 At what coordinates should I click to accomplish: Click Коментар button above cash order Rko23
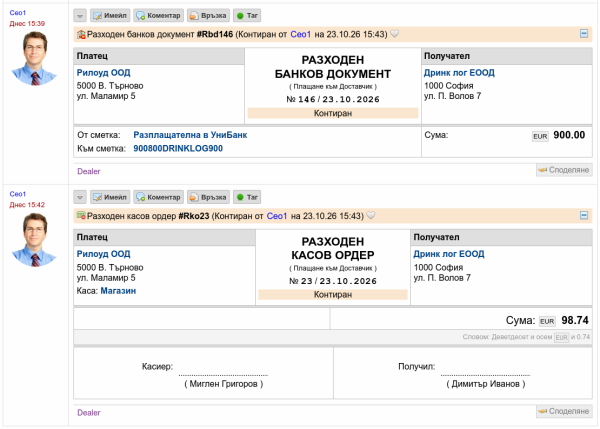click(x=158, y=197)
